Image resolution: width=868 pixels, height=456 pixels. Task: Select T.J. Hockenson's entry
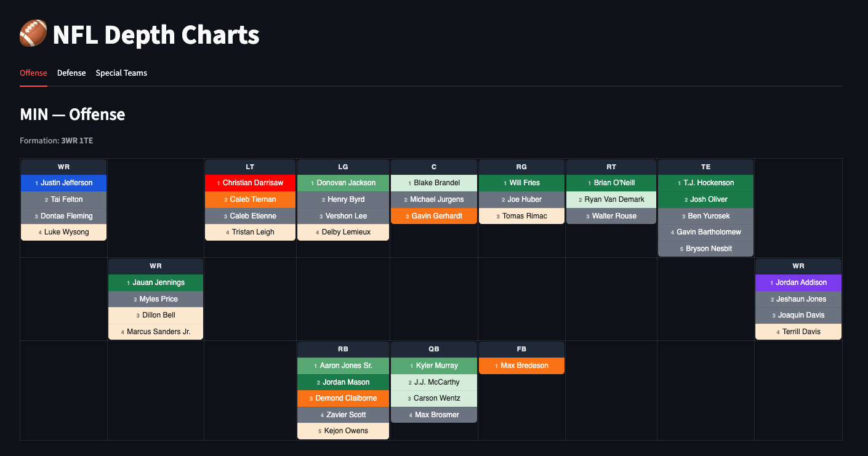705,183
